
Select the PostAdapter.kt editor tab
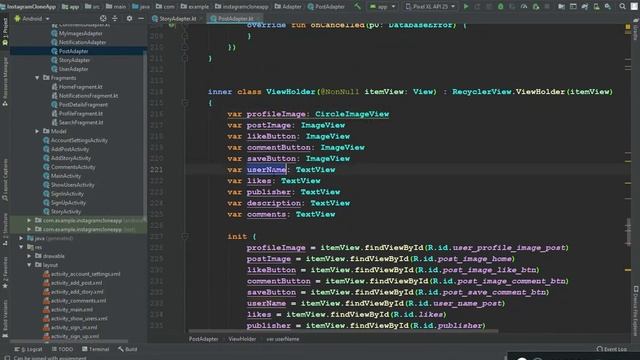pyautogui.click(x=235, y=18)
